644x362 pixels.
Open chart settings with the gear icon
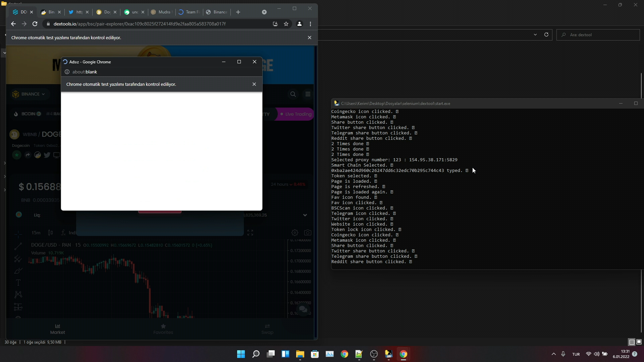point(295,232)
